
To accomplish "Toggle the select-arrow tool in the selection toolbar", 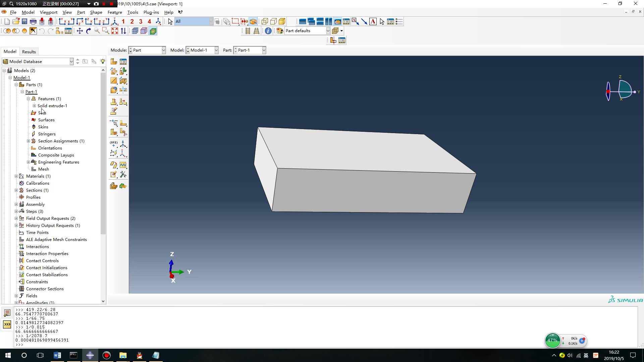I will [x=170, y=21].
